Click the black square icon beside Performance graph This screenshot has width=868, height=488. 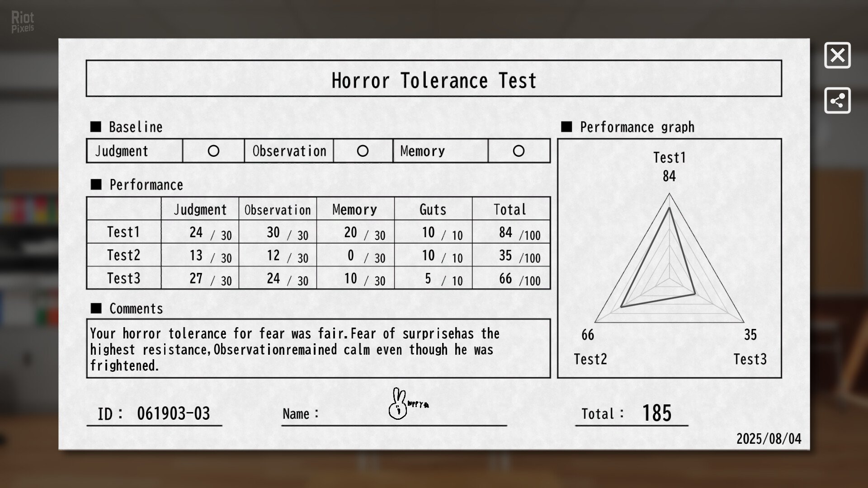[x=566, y=127]
